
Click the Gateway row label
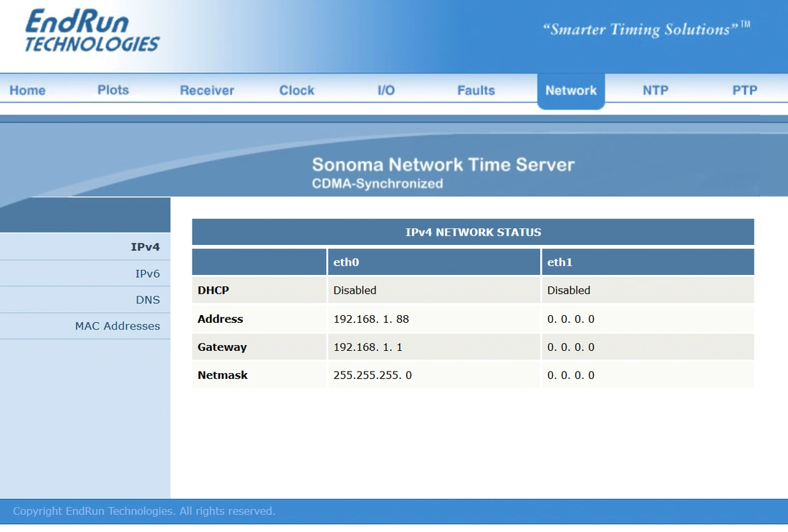pyautogui.click(x=222, y=347)
